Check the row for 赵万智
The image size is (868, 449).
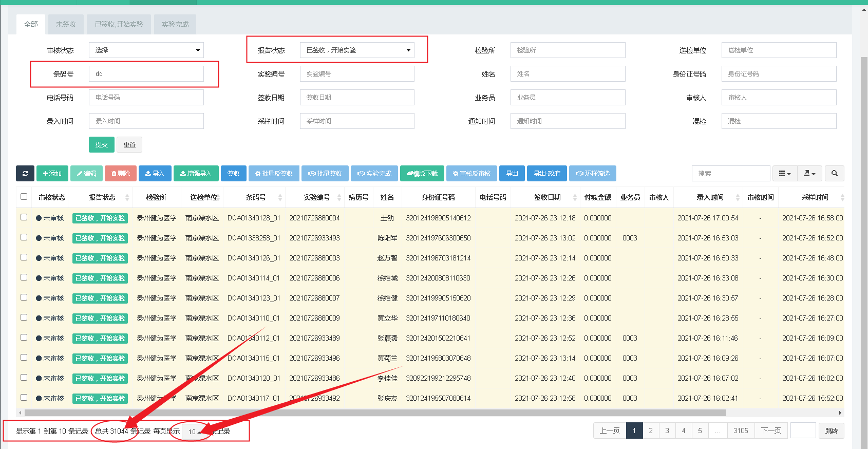click(x=24, y=257)
